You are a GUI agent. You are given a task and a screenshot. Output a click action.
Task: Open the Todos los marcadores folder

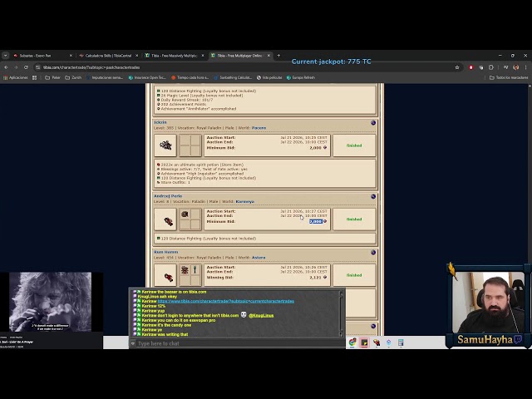[509, 77]
